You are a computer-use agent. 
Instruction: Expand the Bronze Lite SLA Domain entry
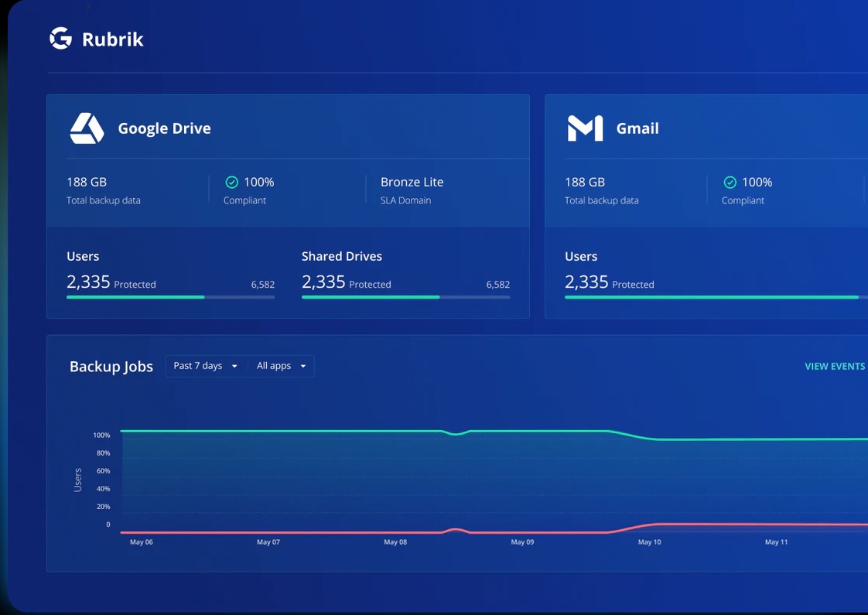tap(412, 190)
